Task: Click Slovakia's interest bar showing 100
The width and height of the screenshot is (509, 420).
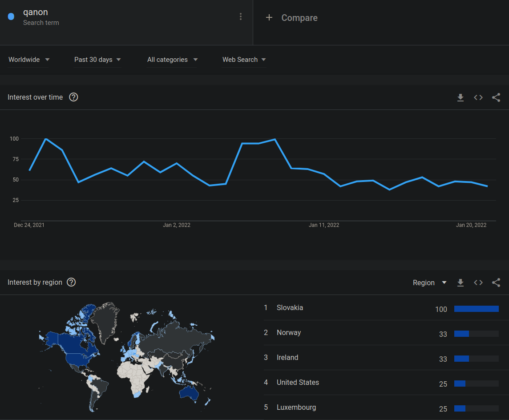Action: [x=476, y=309]
